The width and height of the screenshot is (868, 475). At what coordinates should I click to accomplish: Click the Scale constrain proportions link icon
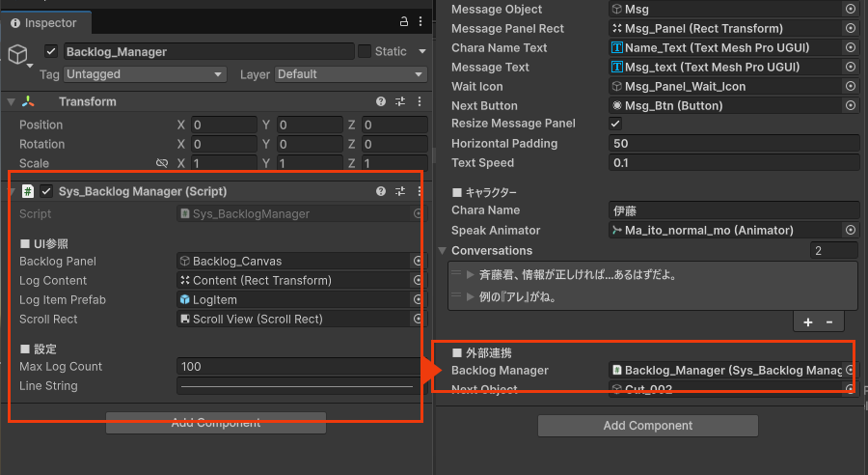[x=162, y=163]
